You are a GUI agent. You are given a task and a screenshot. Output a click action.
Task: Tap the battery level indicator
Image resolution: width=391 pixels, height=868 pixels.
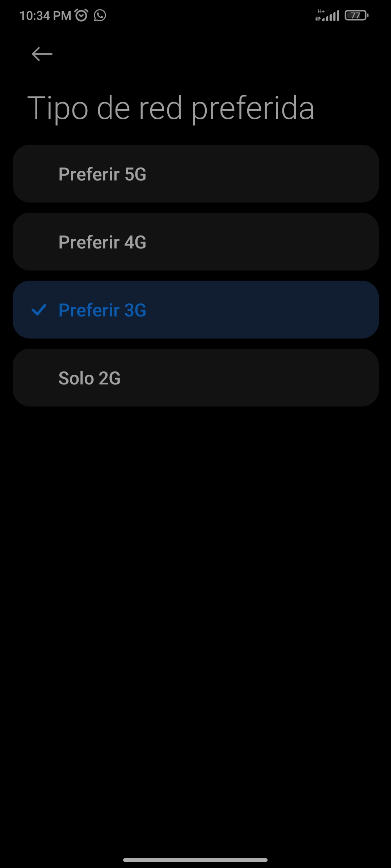point(357,16)
